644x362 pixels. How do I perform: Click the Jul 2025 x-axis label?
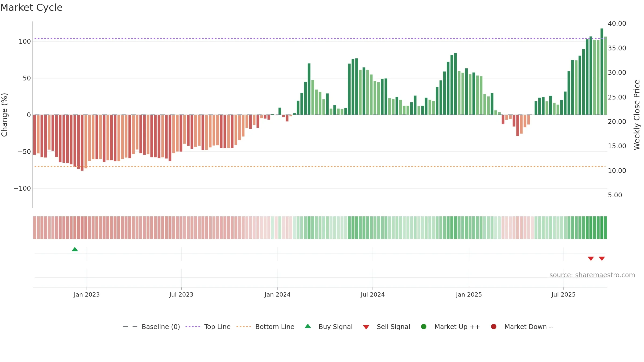pos(563,295)
